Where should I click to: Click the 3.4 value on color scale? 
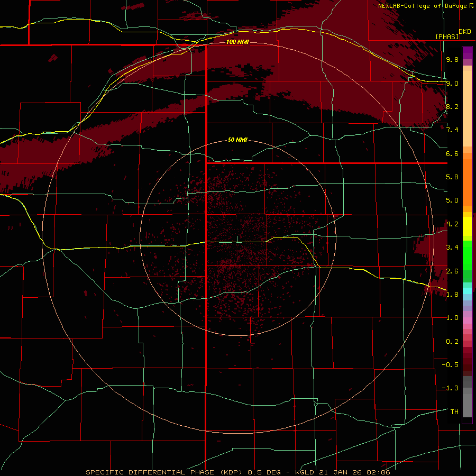pyautogui.click(x=452, y=248)
